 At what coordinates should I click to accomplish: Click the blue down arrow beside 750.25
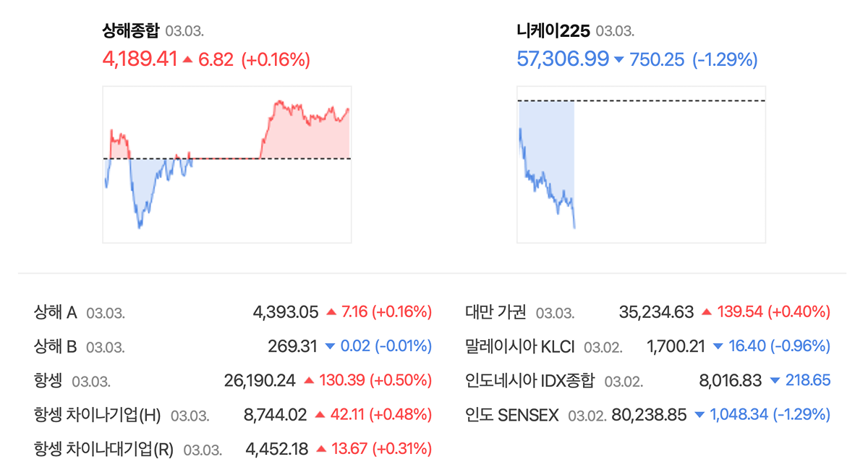(618, 60)
